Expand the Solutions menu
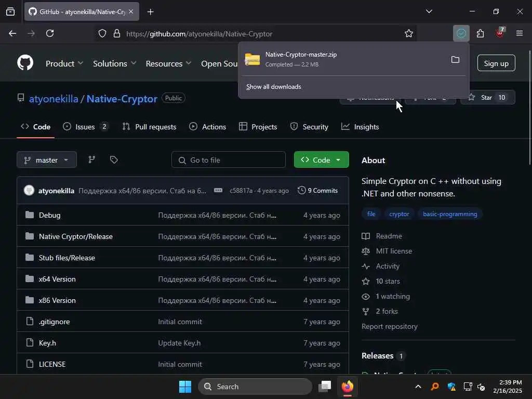The height and width of the screenshot is (399, 532). pyautogui.click(x=114, y=63)
